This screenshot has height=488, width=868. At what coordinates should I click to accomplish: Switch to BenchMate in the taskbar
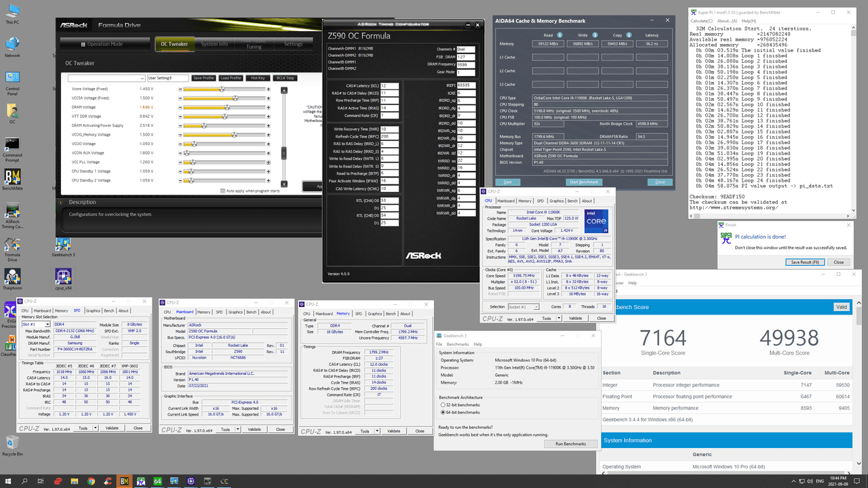(123, 481)
